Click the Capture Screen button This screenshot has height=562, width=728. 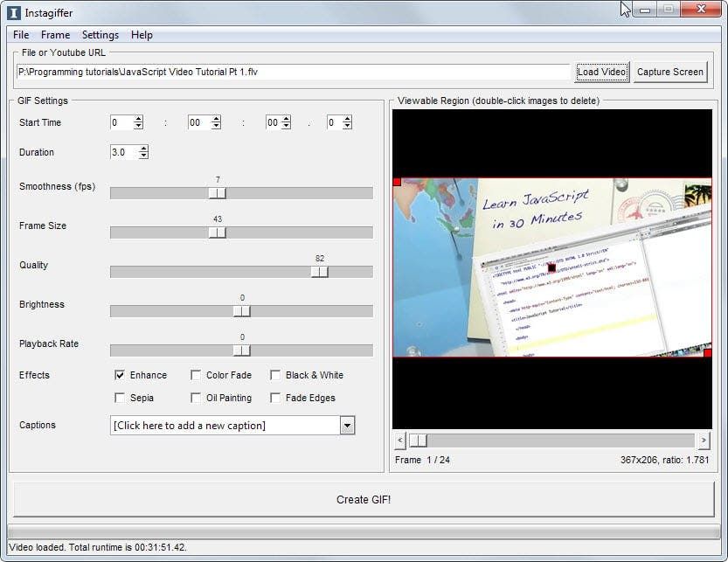pyautogui.click(x=670, y=72)
